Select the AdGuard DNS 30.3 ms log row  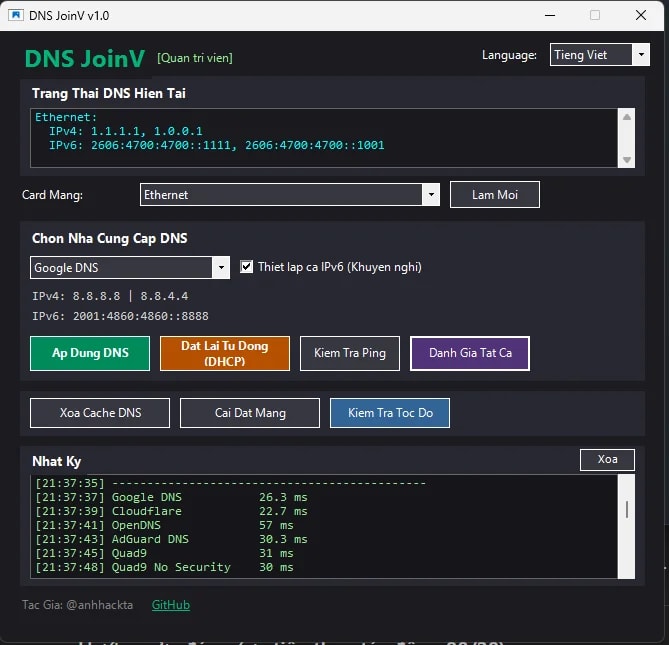pyautogui.click(x=172, y=539)
